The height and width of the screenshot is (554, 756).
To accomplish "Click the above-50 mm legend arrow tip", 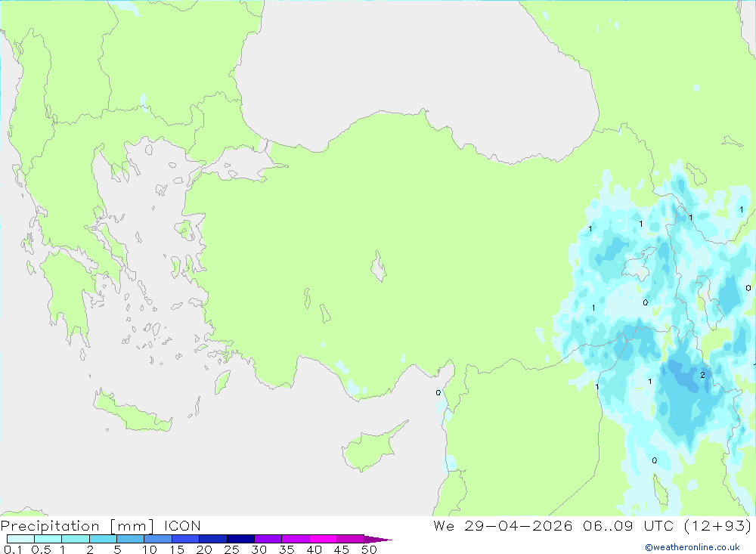I will coord(379,539).
